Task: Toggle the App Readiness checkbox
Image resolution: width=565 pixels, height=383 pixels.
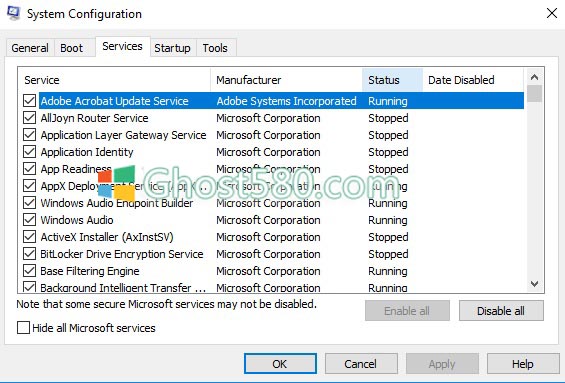Action: [x=30, y=169]
